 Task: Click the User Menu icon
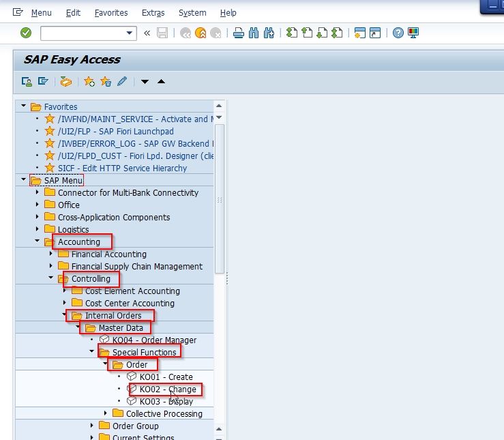(27, 82)
